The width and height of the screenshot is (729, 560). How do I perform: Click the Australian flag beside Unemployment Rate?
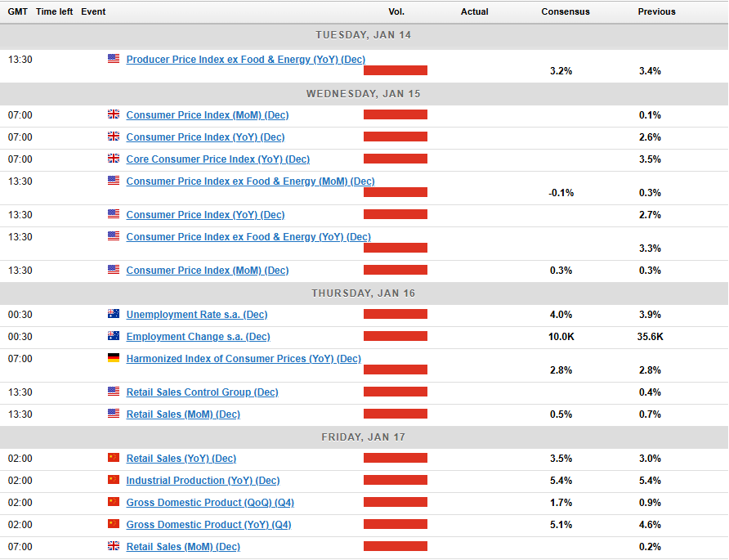pos(113,314)
